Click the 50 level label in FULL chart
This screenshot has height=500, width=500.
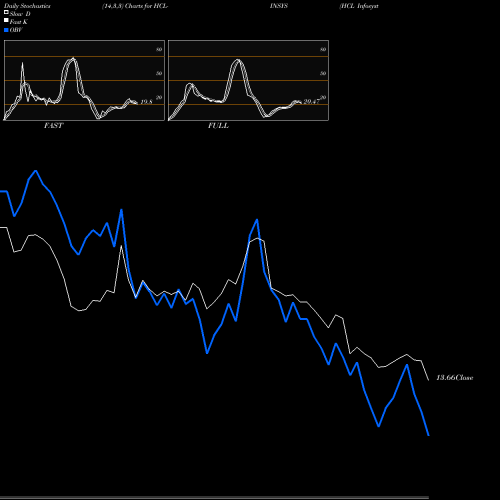click(x=323, y=73)
